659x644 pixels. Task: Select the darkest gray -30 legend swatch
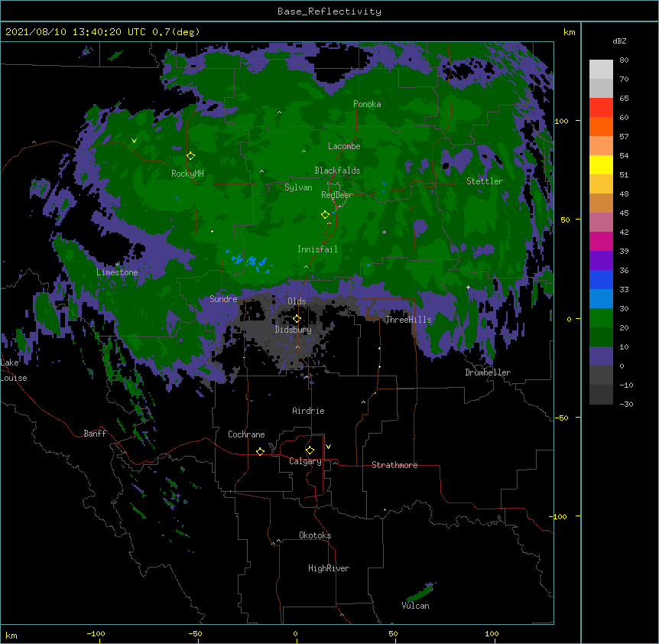[601, 395]
